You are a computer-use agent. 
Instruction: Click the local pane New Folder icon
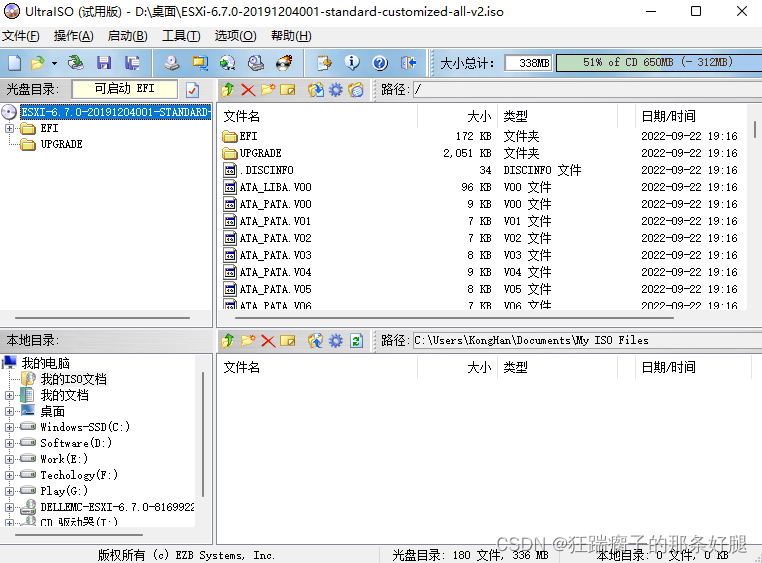coord(248,341)
